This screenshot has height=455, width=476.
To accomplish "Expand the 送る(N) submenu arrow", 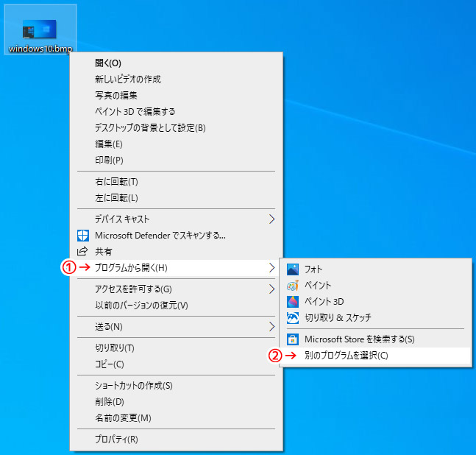I will coord(271,327).
